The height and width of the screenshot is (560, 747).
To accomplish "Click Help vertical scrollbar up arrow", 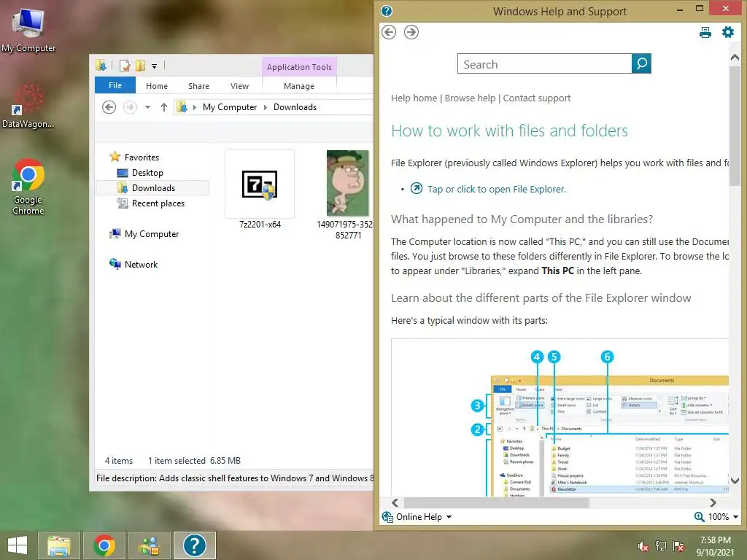I will (735, 58).
